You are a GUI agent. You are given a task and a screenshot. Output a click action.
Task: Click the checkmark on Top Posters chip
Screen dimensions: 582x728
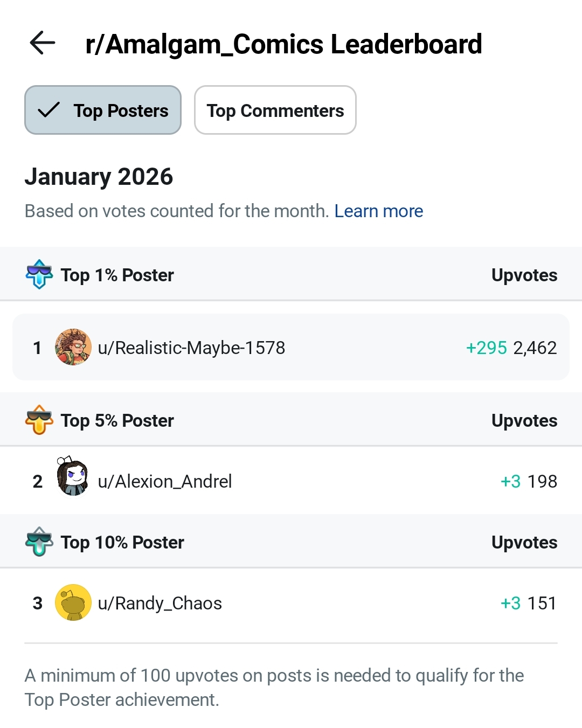(x=49, y=110)
